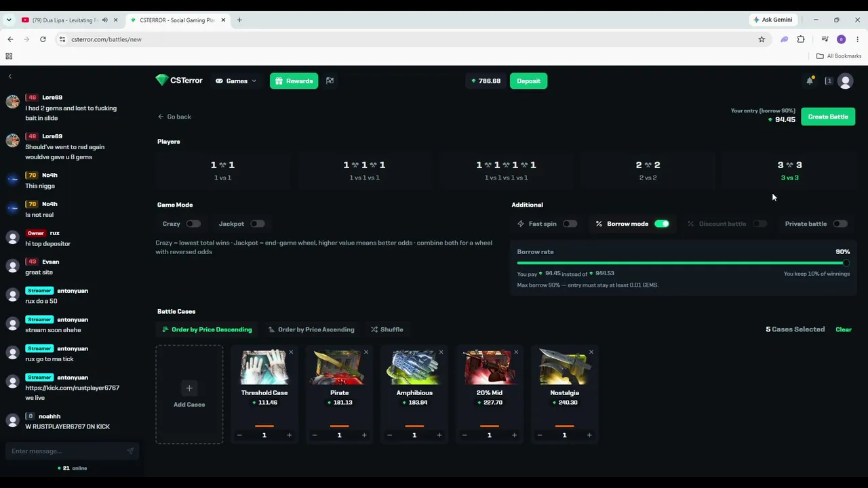Increase Amphibious case quantity

coord(439,435)
